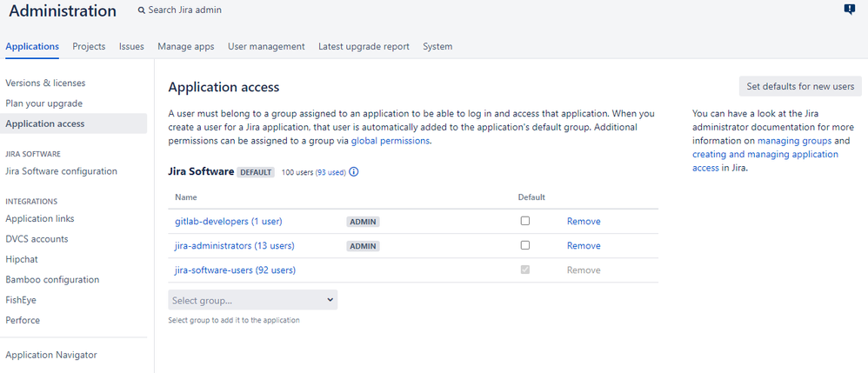
Task: Click the Application access page heading
Action: (224, 87)
